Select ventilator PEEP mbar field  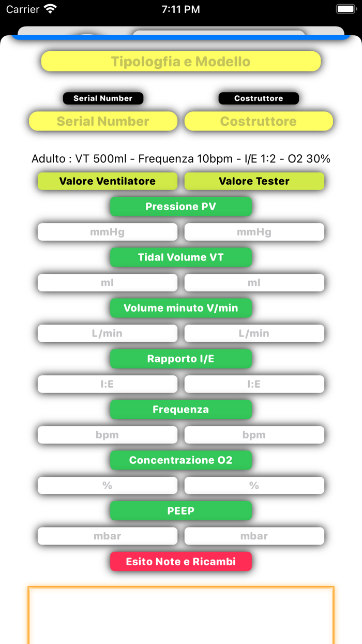[x=108, y=536]
